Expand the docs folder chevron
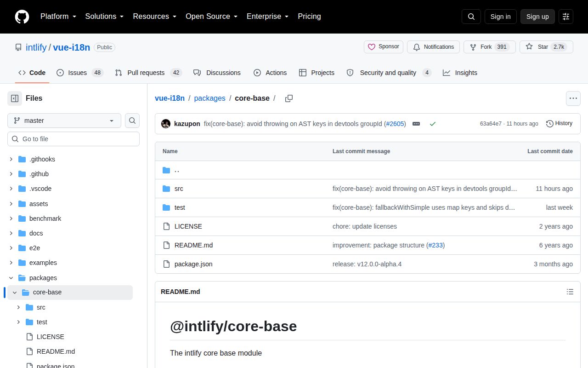Screen dimensions: 588x368 (x=11, y=233)
